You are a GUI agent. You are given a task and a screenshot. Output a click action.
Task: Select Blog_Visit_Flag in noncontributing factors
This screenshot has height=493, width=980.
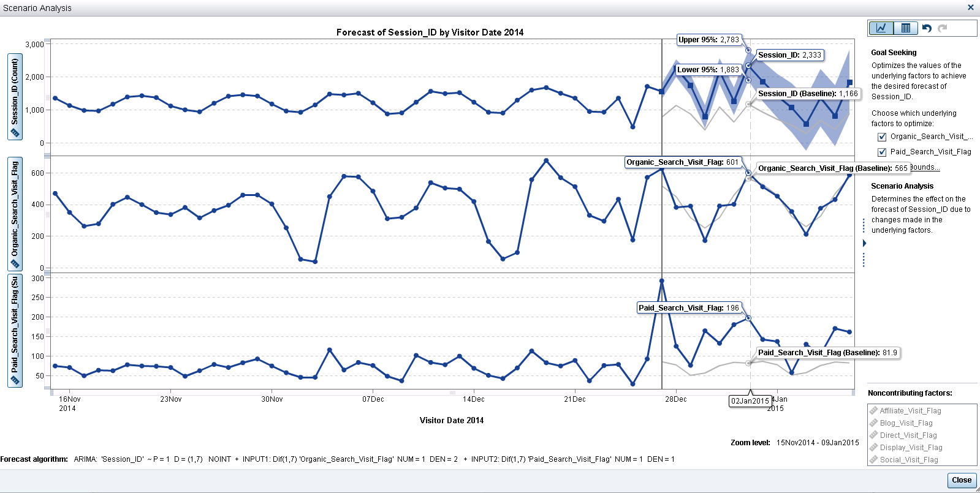[906, 423]
